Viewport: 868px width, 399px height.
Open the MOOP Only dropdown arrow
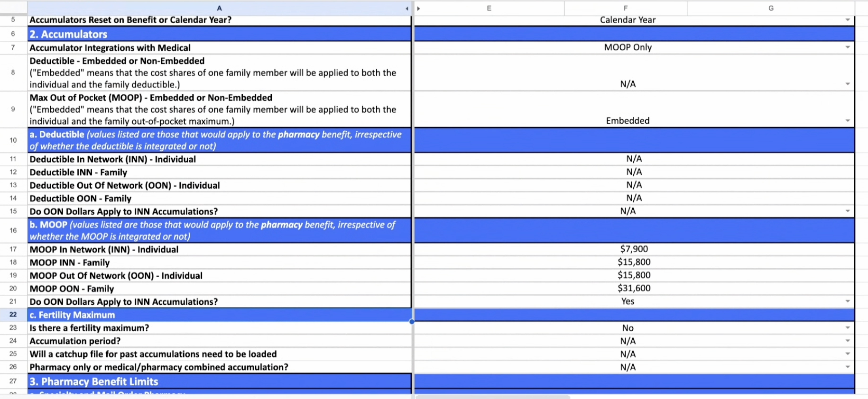click(847, 47)
